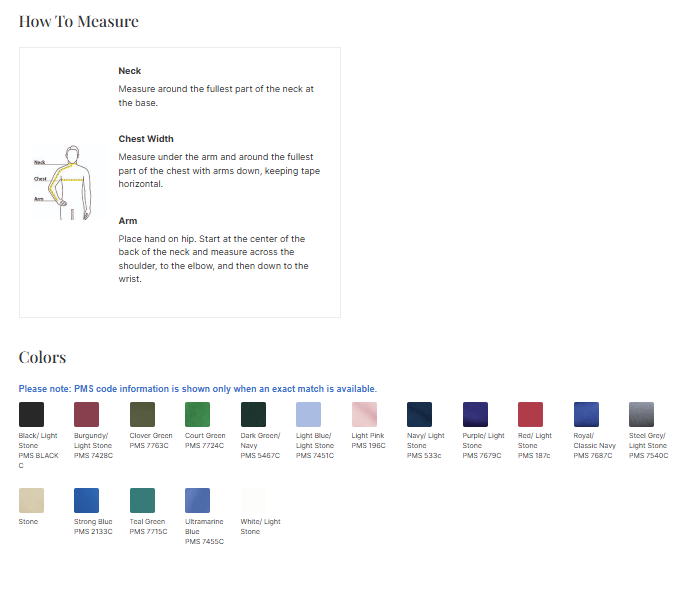
Task: Click the Colors section heading
Action: 43,357
